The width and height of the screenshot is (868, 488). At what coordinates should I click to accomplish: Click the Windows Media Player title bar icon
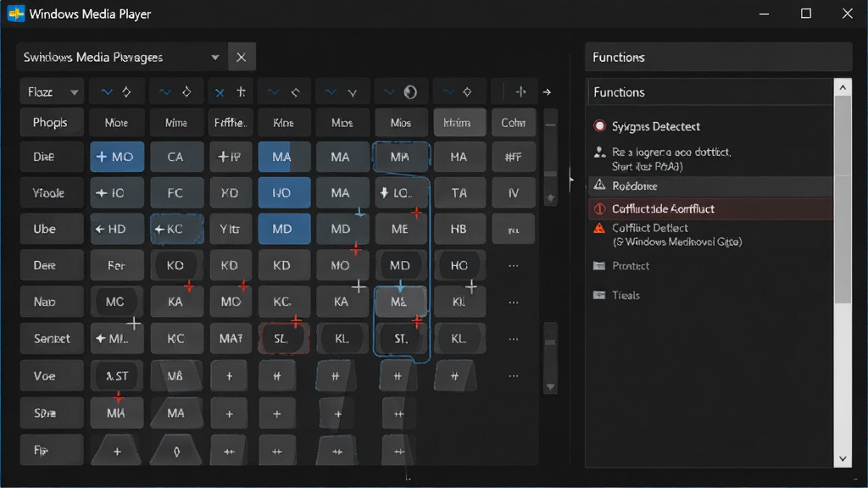[x=16, y=14]
